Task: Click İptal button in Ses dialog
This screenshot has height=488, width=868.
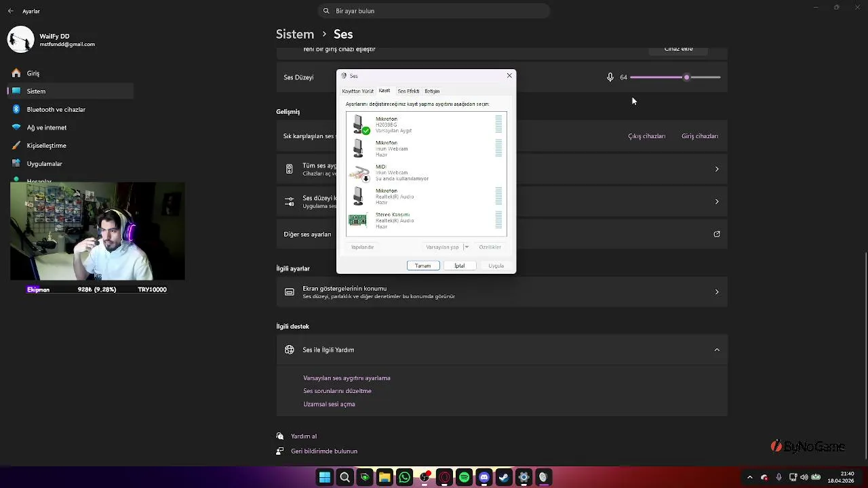Action: click(x=459, y=266)
